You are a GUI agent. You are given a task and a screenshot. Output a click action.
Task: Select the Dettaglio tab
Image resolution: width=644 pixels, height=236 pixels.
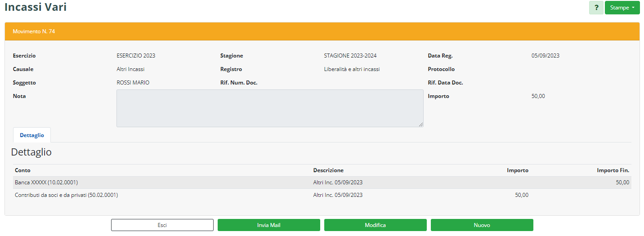tap(32, 135)
